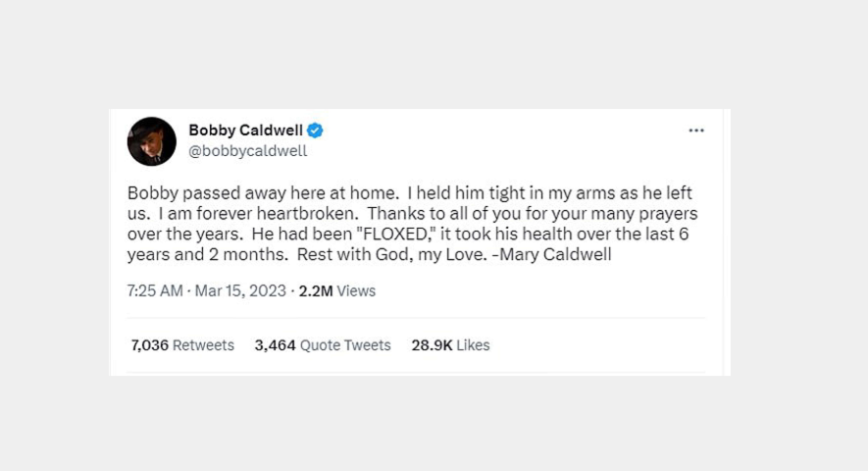The image size is (868, 471).
Task: View the 2.2M Views analytics
Action: (337, 290)
